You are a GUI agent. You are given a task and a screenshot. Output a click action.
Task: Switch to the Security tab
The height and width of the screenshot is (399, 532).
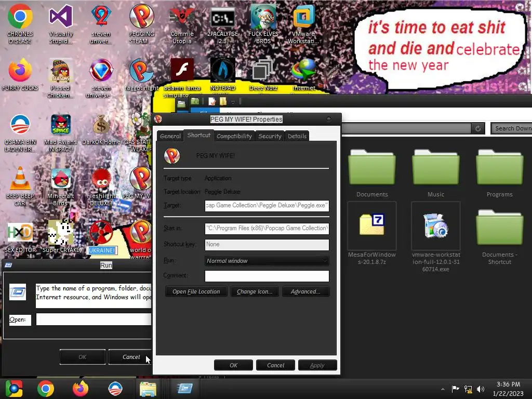pos(270,136)
